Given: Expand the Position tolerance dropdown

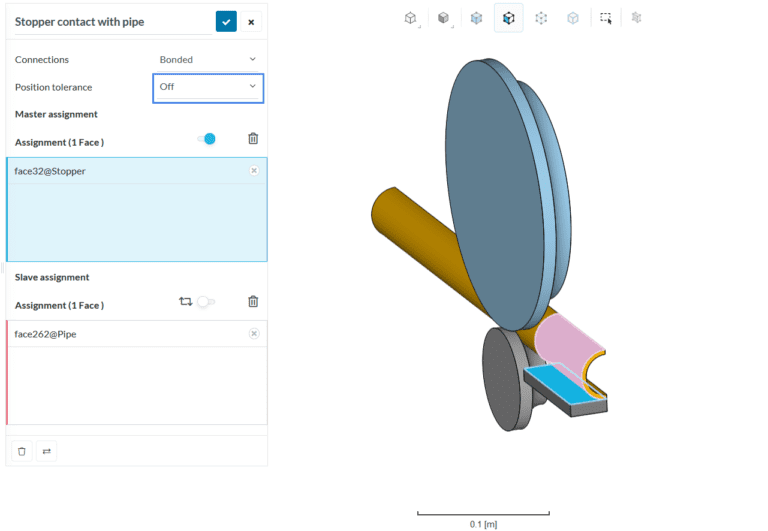Looking at the screenshot, I should [x=208, y=87].
